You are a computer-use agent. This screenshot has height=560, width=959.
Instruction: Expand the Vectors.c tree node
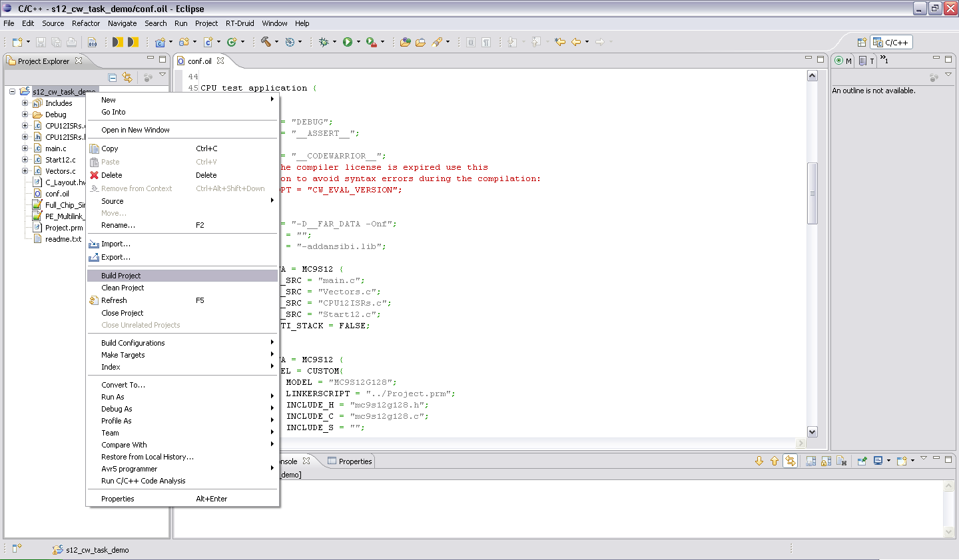25,171
